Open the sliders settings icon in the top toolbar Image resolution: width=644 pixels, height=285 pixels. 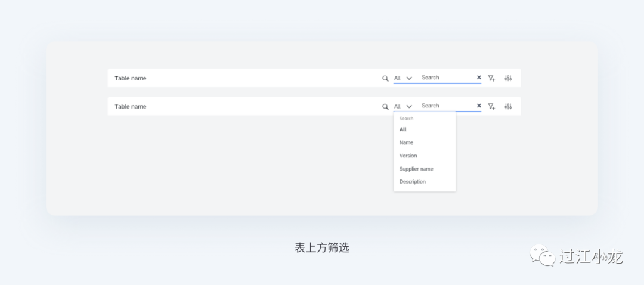click(x=508, y=78)
